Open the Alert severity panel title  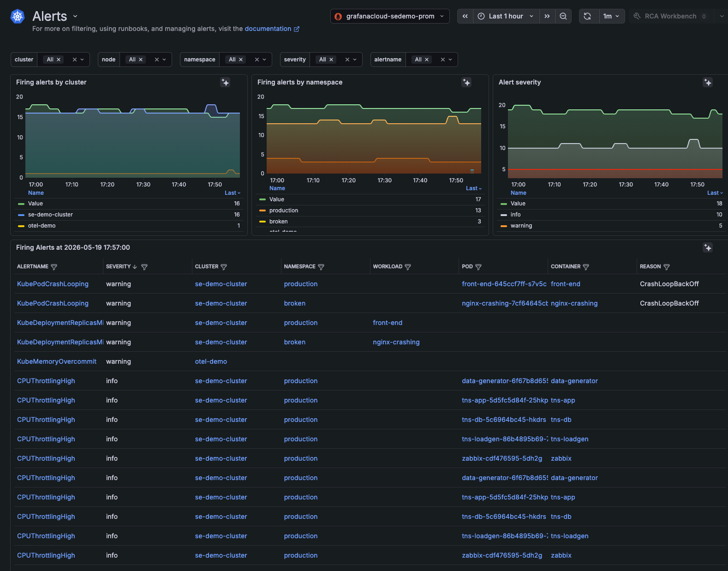519,82
